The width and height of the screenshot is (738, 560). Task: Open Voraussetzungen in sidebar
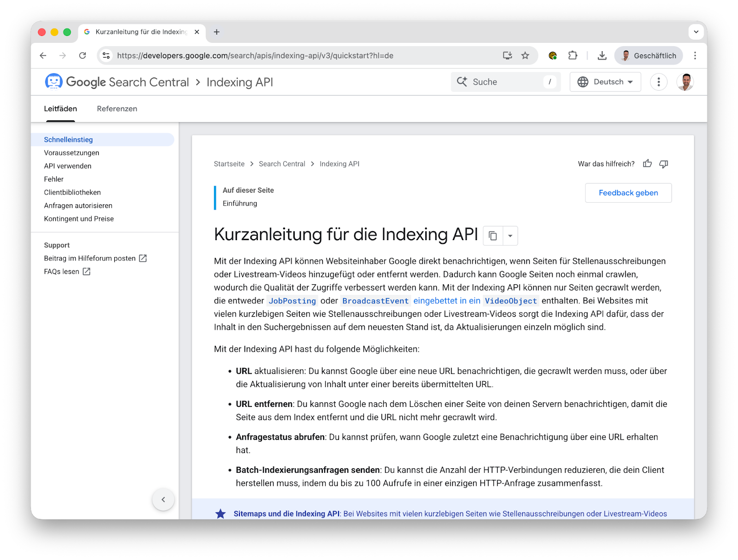(71, 153)
